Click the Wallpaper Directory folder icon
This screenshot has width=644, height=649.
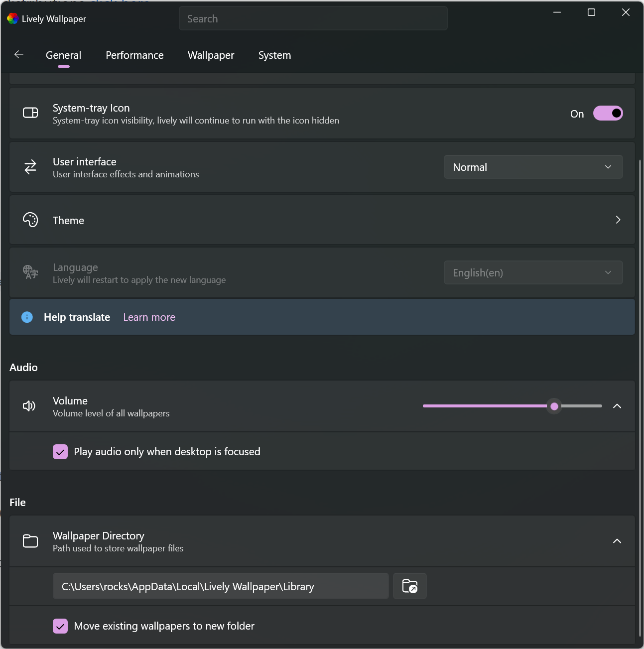point(30,541)
